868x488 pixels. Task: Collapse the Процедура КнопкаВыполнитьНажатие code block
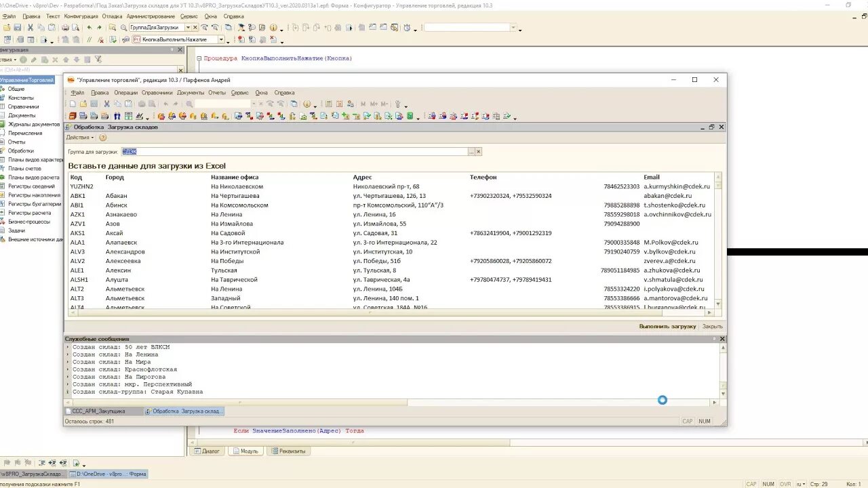pyautogui.click(x=199, y=58)
